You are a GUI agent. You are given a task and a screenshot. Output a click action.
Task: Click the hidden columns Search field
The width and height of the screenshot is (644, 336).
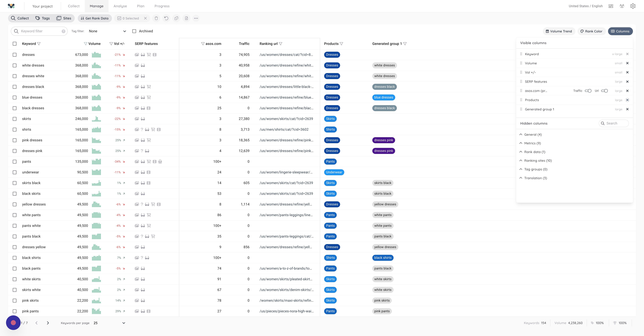point(614,123)
